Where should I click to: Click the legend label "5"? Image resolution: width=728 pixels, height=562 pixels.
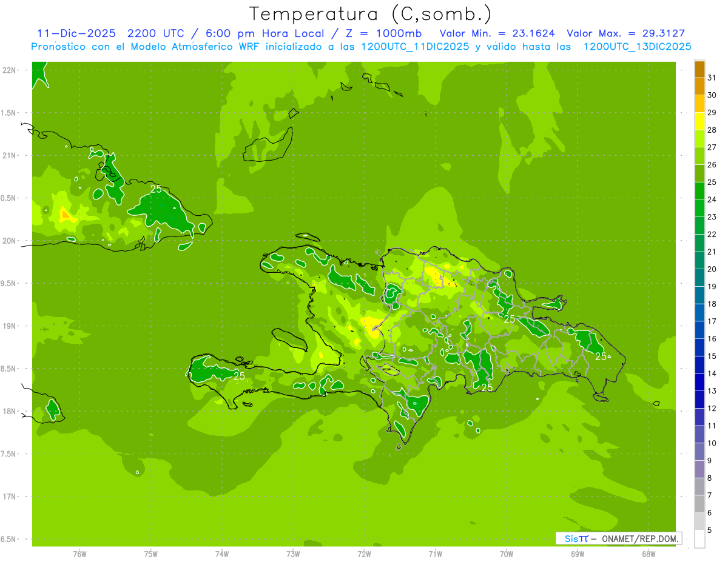710,530
